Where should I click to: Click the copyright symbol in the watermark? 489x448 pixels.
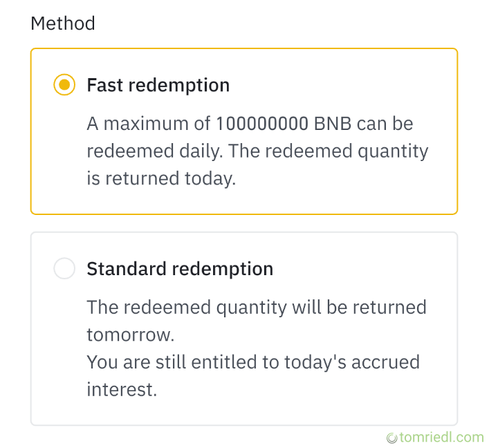391,438
